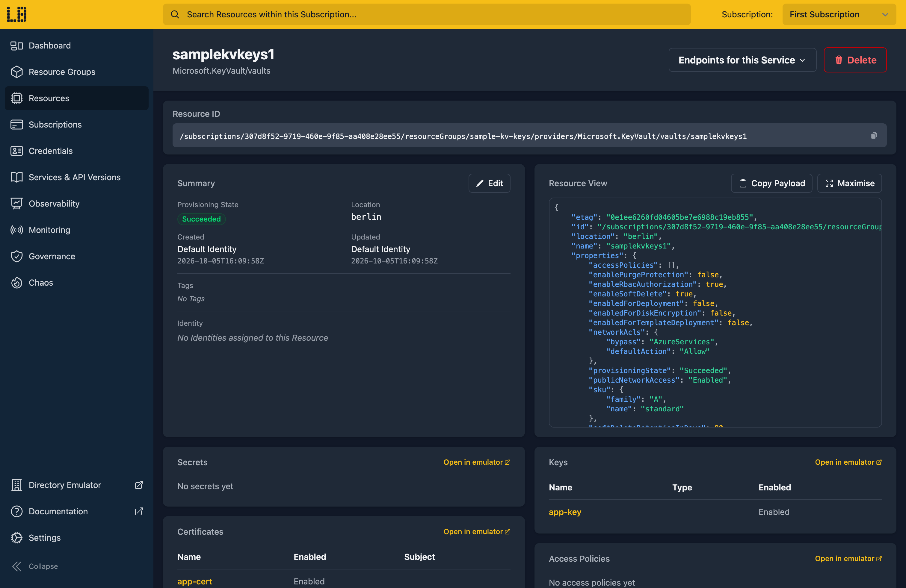Click the trash icon on Delete button

[x=839, y=60]
